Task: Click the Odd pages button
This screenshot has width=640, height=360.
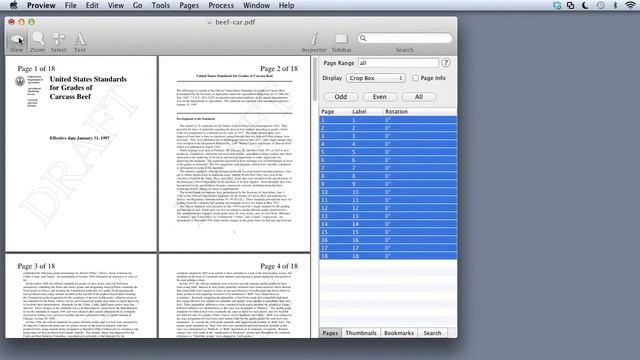Action: click(x=341, y=97)
